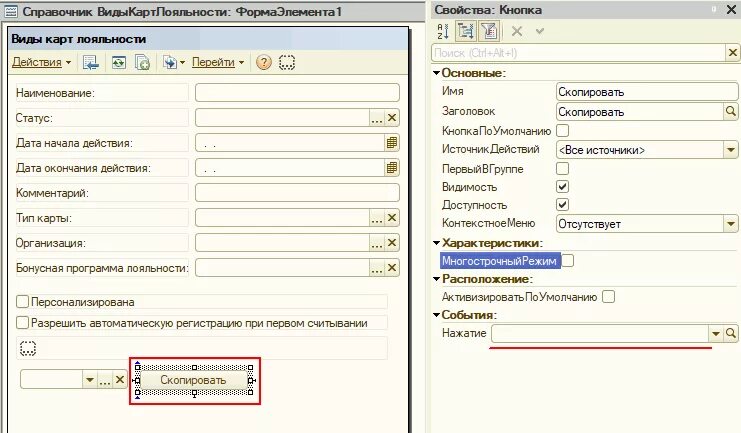Clear the Организация field
This screenshot has height=433, width=741.
tap(392, 243)
